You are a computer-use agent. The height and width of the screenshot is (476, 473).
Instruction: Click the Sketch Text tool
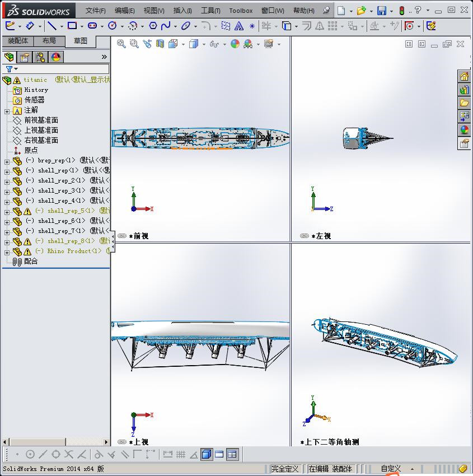click(x=239, y=26)
